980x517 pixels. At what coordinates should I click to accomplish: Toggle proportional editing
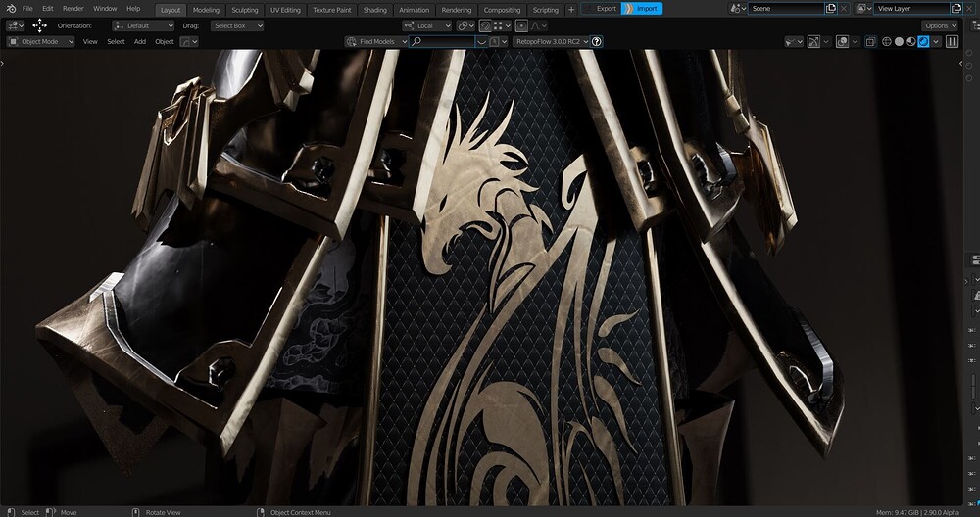coord(522,25)
